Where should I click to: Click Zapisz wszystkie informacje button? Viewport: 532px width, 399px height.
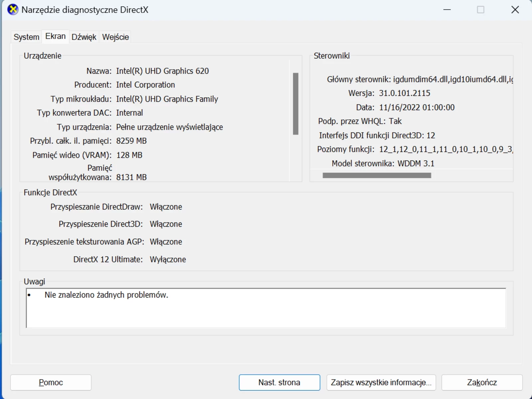[x=381, y=382]
